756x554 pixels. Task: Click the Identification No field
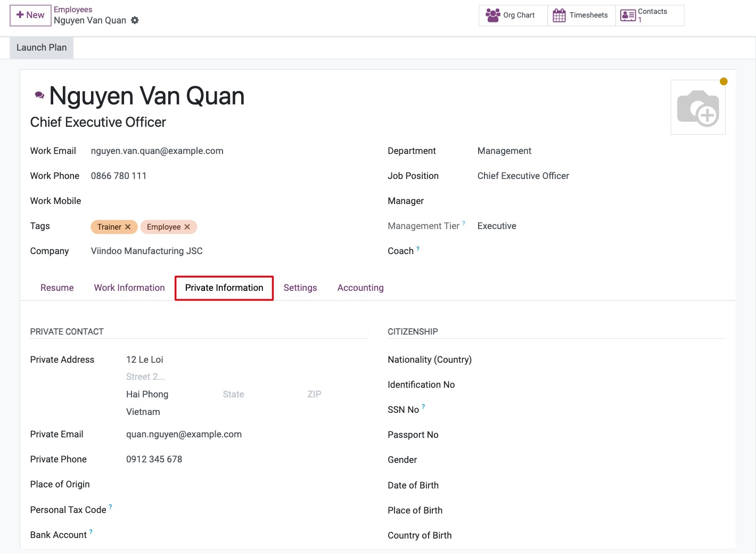tap(604, 385)
